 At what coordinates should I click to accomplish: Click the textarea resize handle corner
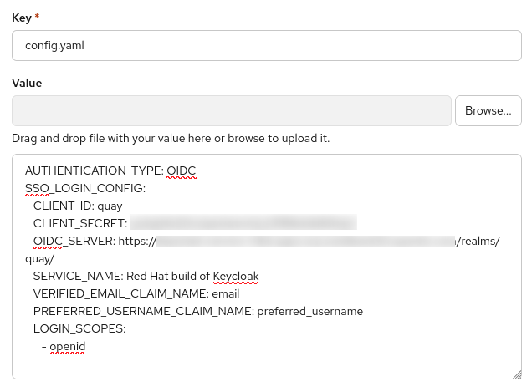point(515,373)
